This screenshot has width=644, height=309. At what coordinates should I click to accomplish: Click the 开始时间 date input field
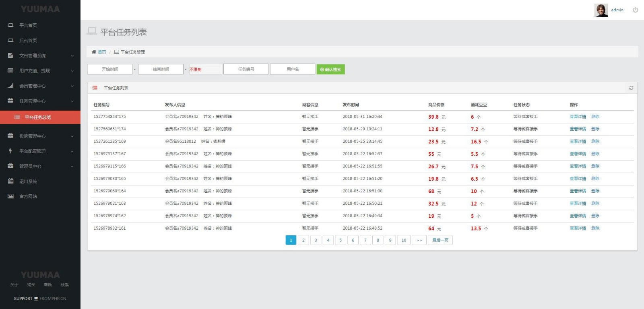pyautogui.click(x=110, y=69)
